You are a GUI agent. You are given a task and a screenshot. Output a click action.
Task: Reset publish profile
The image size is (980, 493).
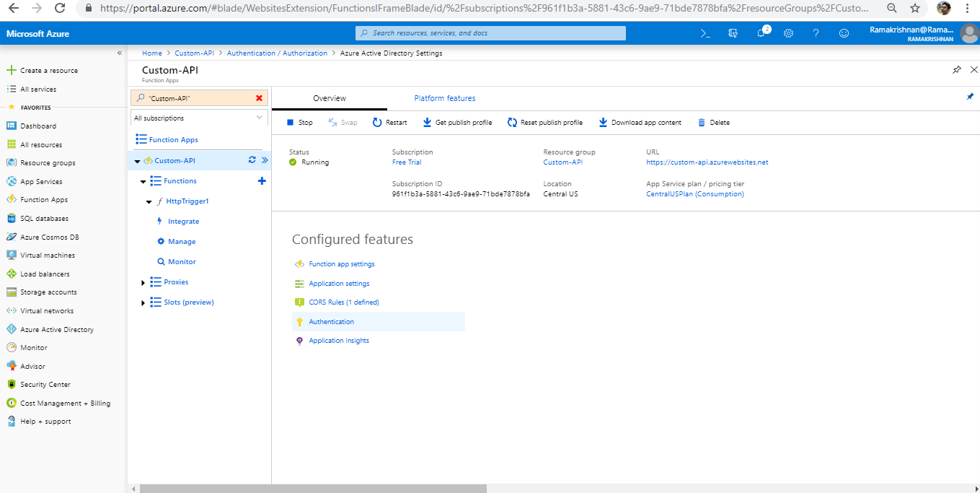click(x=545, y=123)
